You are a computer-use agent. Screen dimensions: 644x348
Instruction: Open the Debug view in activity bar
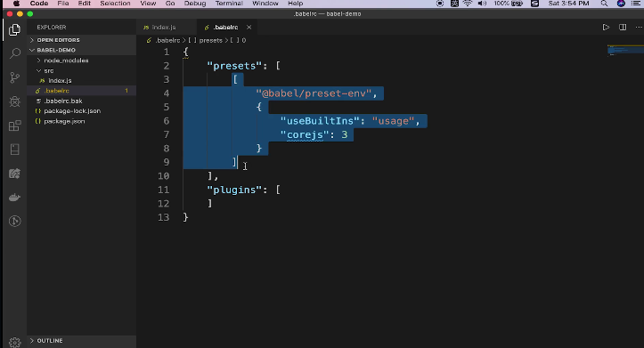pos(15,101)
